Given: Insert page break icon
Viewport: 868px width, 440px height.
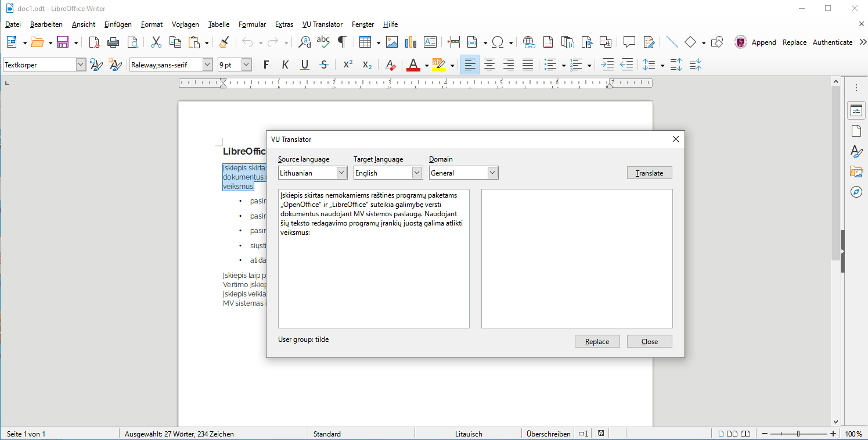Looking at the screenshot, I should pyautogui.click(x=454, y=42).
